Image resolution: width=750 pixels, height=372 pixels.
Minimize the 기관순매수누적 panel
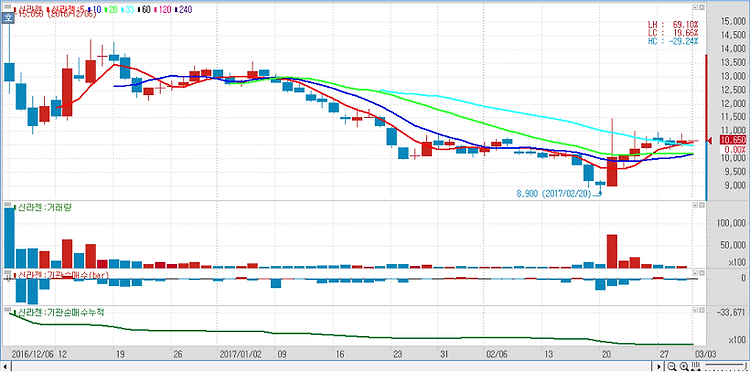click(695, 310)
